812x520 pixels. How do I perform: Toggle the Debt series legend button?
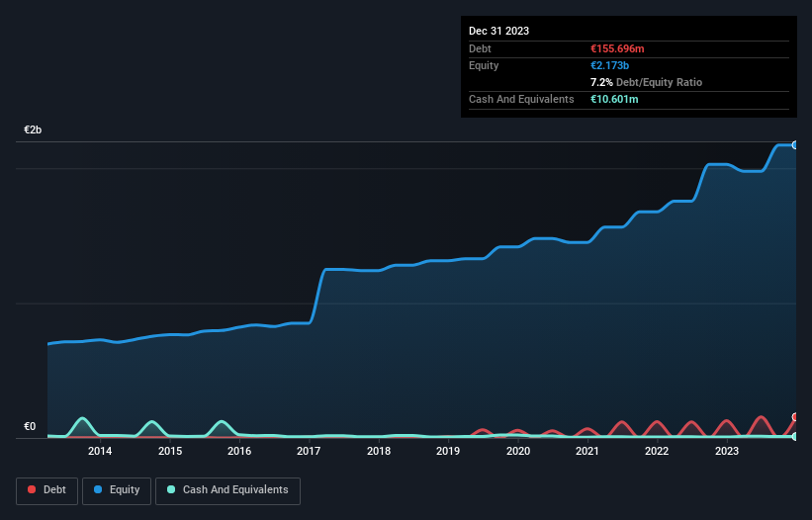click(46, 490)
